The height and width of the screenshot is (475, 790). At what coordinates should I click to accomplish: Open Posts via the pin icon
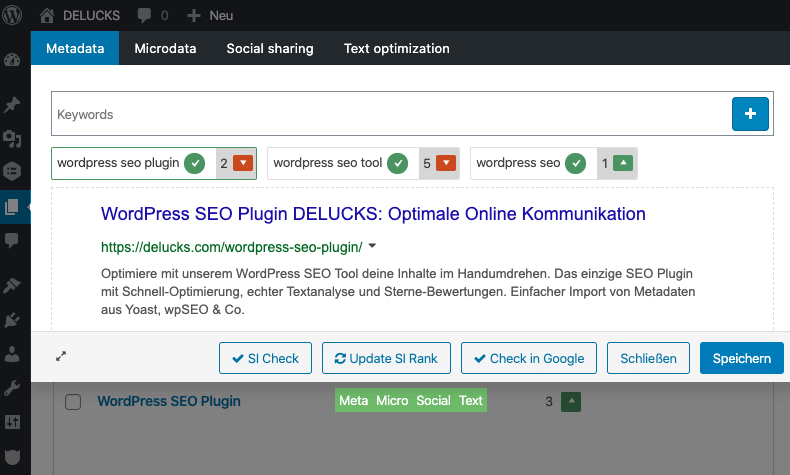(13, 105)
